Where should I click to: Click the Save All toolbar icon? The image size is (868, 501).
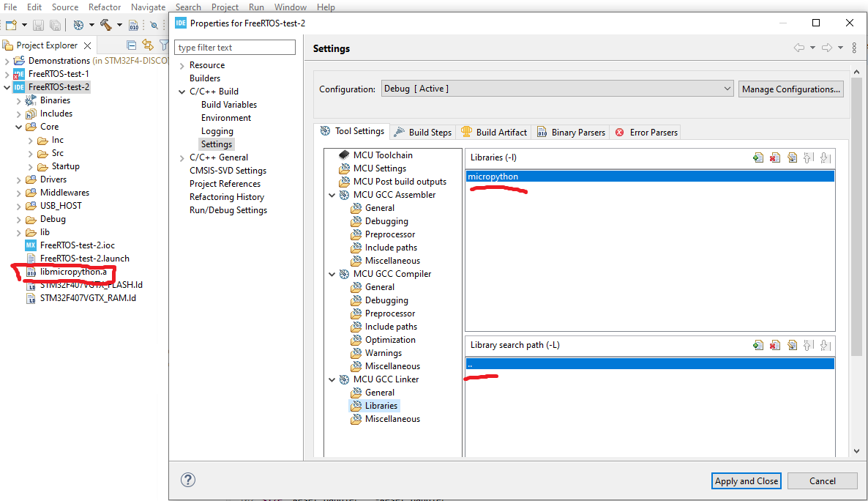point(56,25)
